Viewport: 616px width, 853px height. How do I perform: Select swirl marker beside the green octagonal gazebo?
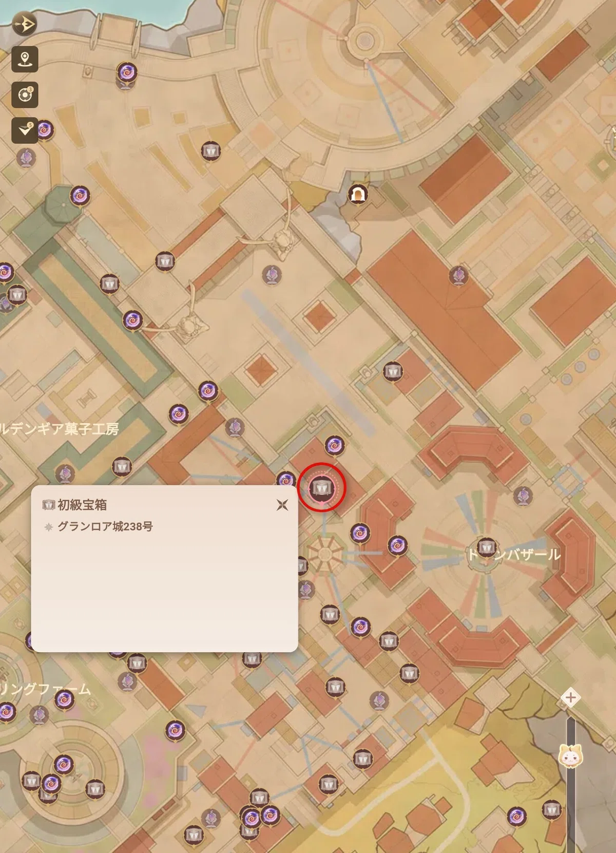80,196
